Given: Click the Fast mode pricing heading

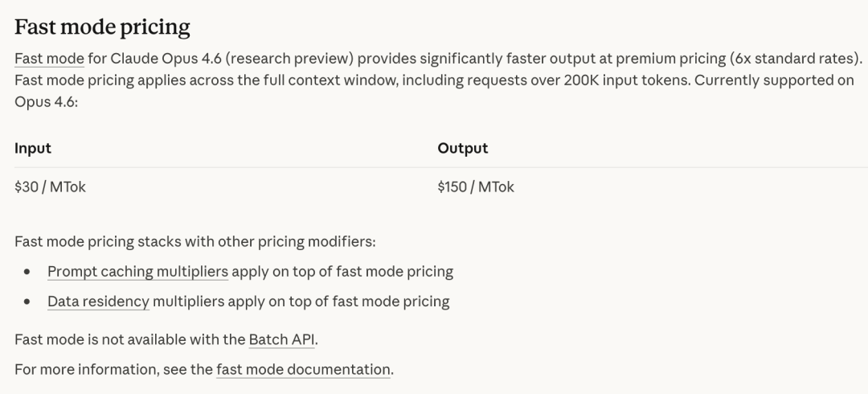Looking at the screenshot, I should 102,27.
